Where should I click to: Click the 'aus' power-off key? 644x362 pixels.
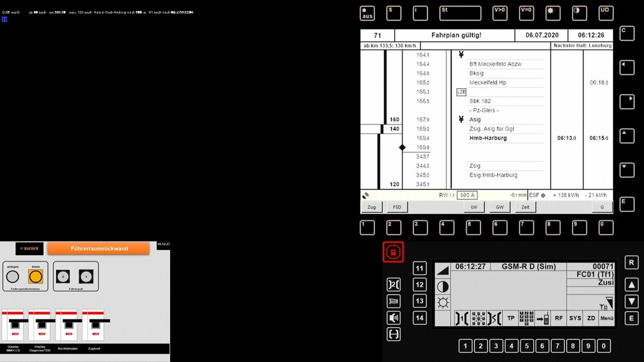[x=367, y=14]
